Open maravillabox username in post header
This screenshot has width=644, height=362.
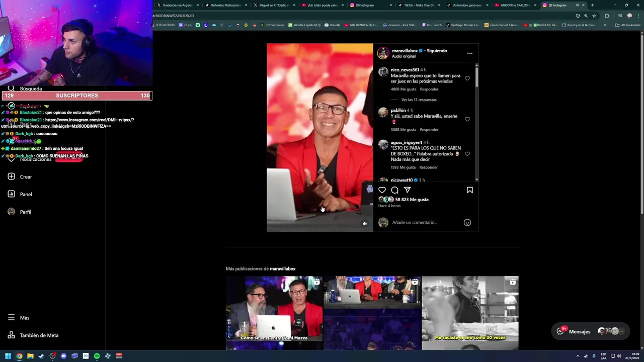[405, 51]
